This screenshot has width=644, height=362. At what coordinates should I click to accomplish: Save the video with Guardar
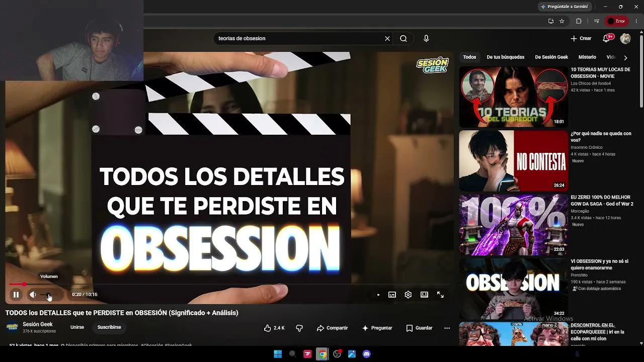[x=419, y=328]
